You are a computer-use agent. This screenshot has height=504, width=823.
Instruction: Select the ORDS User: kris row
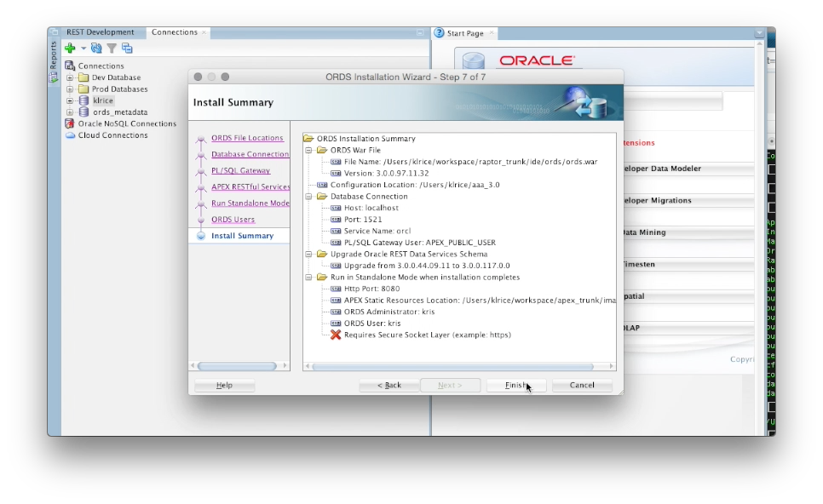(372, 324)
